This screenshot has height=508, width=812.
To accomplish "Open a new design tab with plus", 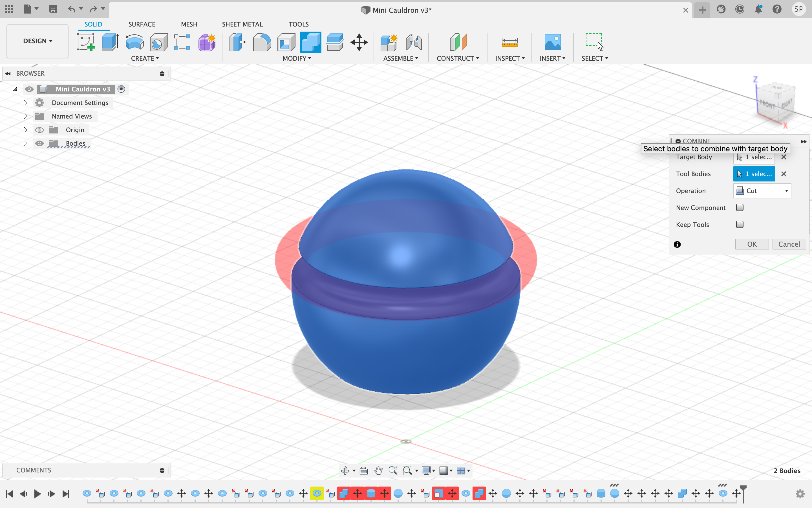I will pos(702,10).
